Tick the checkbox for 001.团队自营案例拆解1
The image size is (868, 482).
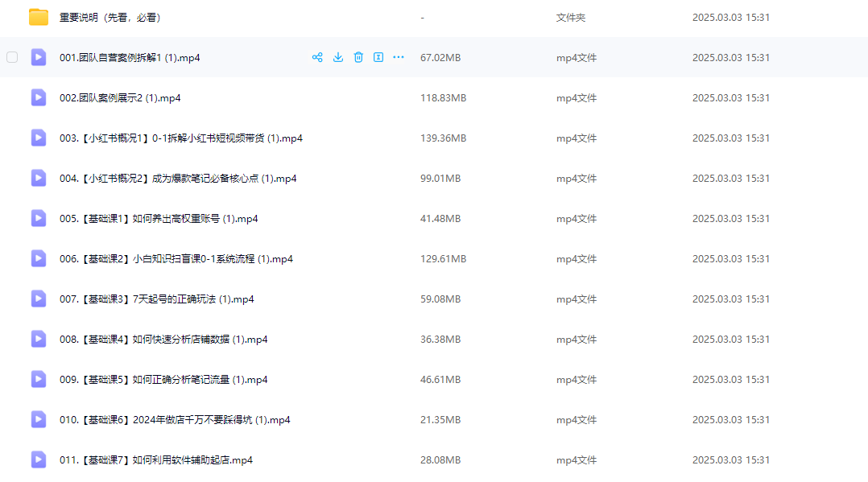click(x=12, y=57)
